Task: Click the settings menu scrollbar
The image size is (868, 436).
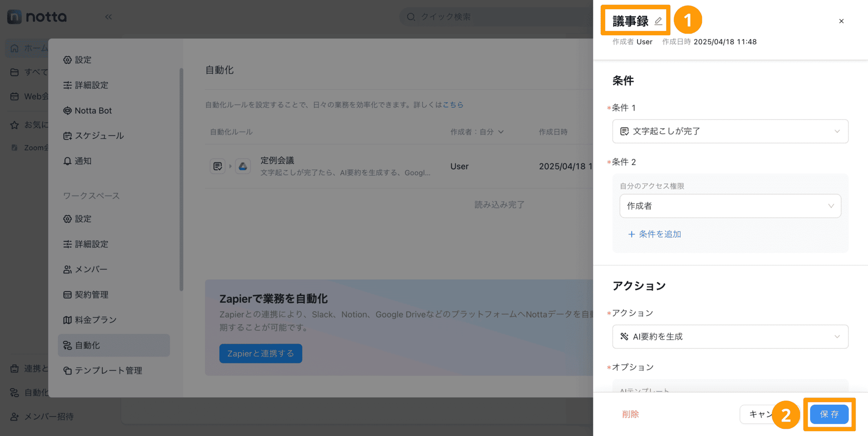Action: 181,179
